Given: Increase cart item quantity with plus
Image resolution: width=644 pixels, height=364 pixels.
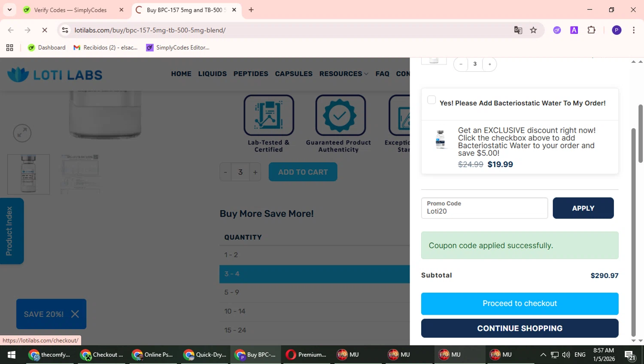Looking at the screenshot, I should click(489, 64).
